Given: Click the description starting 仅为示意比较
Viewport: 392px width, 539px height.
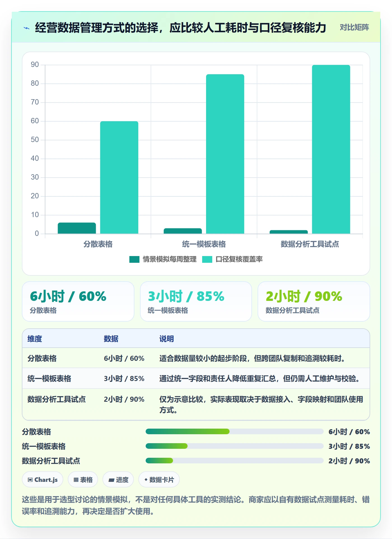Looking at the screenshot, I should (261, 405).
